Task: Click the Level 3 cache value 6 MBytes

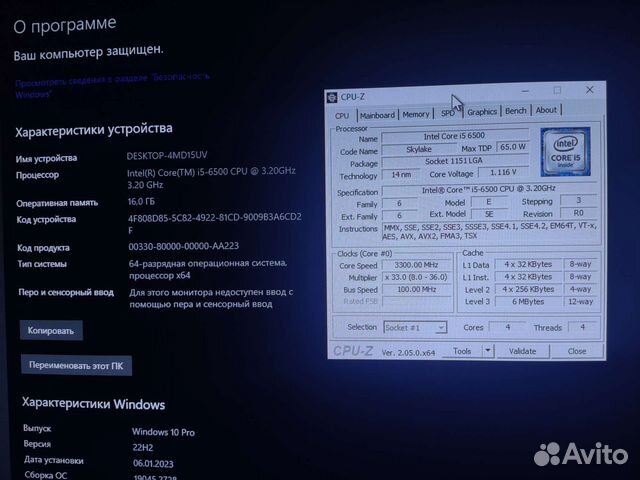Action: point(528,302)
